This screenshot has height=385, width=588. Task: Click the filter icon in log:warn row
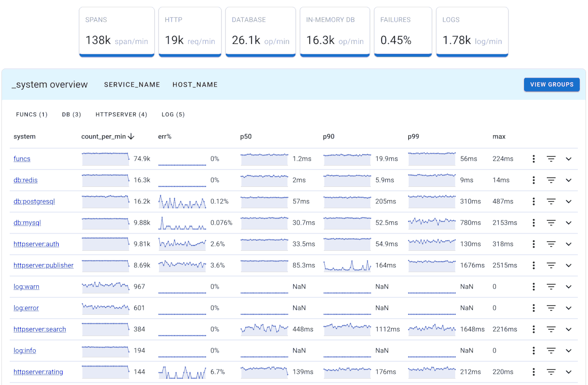(551, 287)
